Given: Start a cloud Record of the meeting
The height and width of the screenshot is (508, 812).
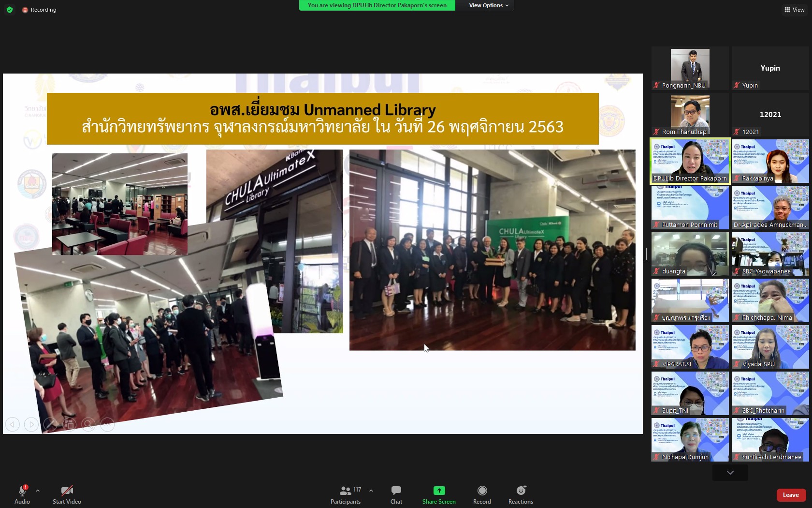Looking at the screenshot, I should point(482,491).
